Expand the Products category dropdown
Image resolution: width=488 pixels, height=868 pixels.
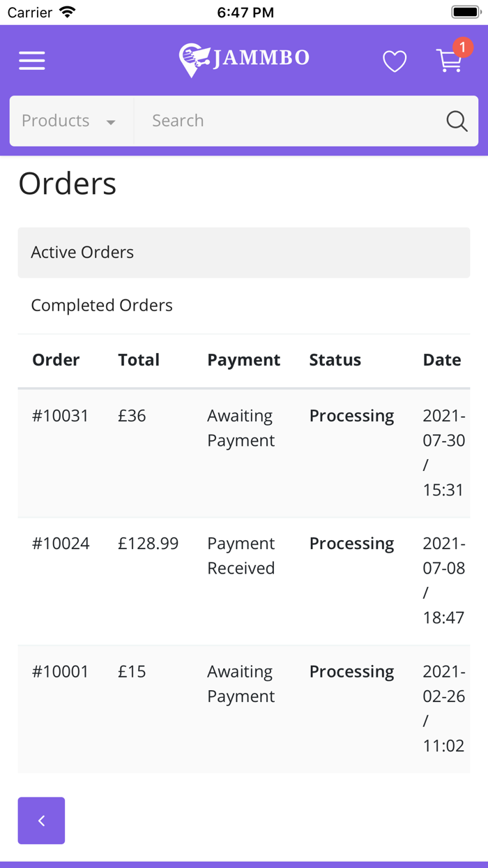click(x=70, y=121)
